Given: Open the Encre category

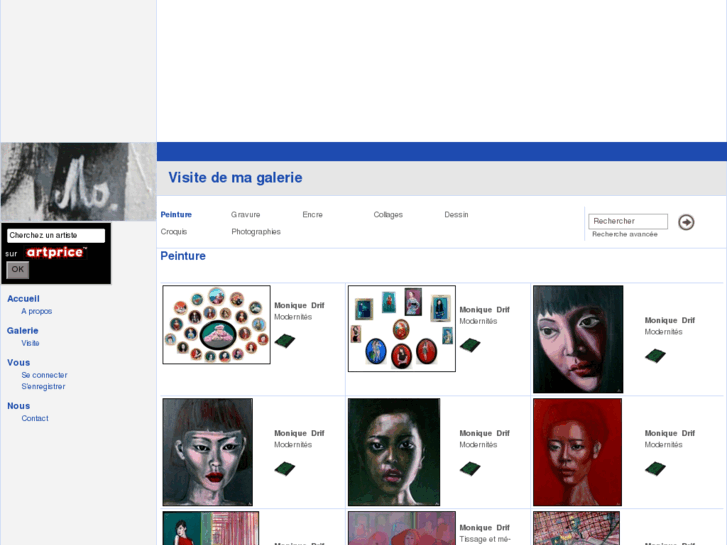Looking at the screenshot, I should [x=312, y=215].
